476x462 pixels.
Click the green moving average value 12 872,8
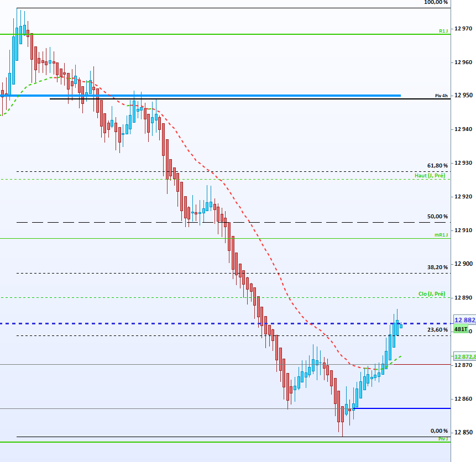coord(465,356)
